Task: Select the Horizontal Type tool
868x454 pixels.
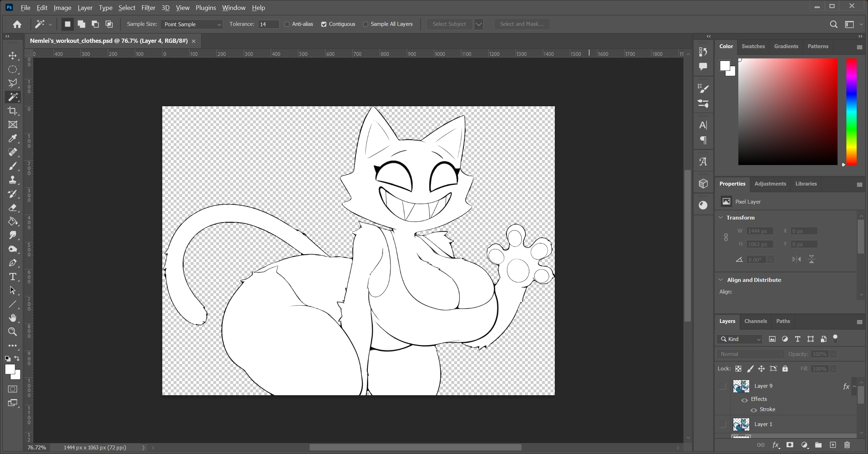Action: point(13,277)
